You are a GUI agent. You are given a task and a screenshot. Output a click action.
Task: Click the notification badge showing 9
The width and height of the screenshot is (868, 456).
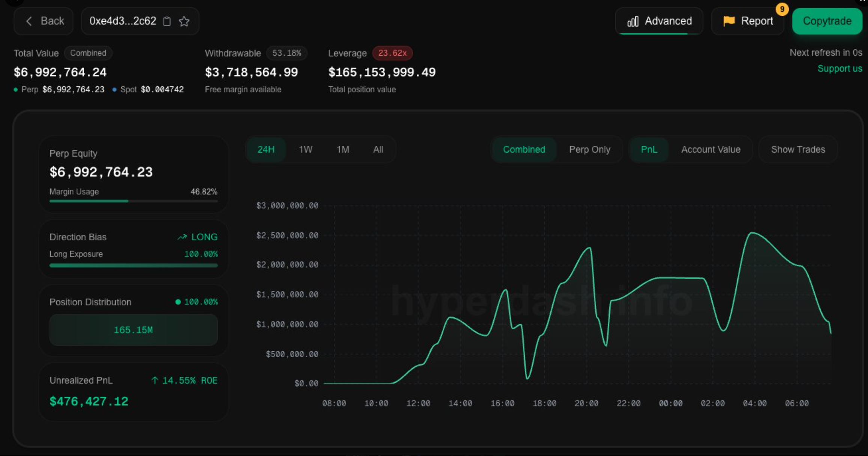click(782, 9)
